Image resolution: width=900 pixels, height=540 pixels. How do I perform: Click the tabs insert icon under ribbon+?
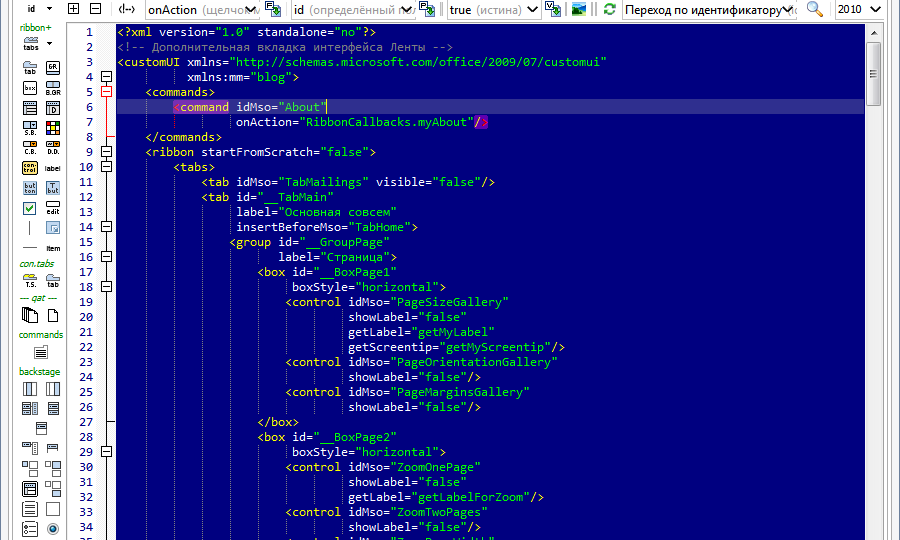(x=30, y=44)
